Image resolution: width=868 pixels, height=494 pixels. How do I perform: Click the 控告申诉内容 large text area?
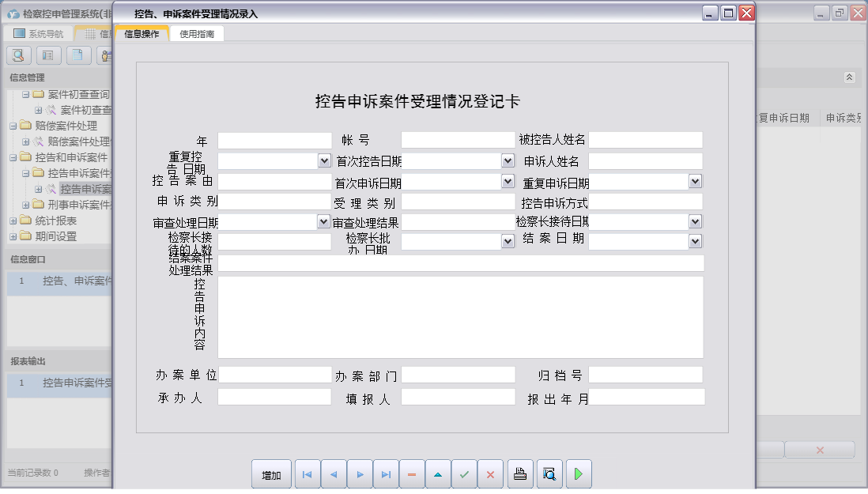coord(460,317)
